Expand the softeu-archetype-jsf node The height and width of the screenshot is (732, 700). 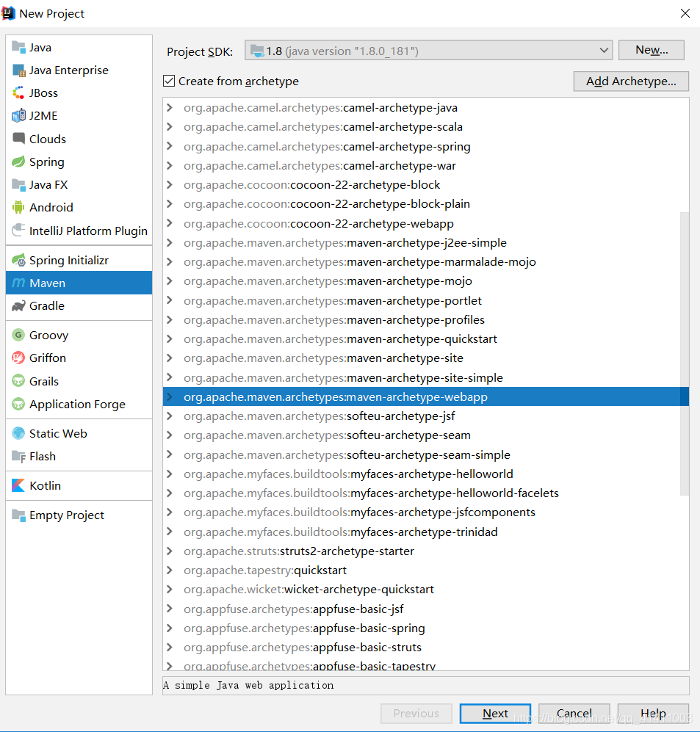click(170, 416)
